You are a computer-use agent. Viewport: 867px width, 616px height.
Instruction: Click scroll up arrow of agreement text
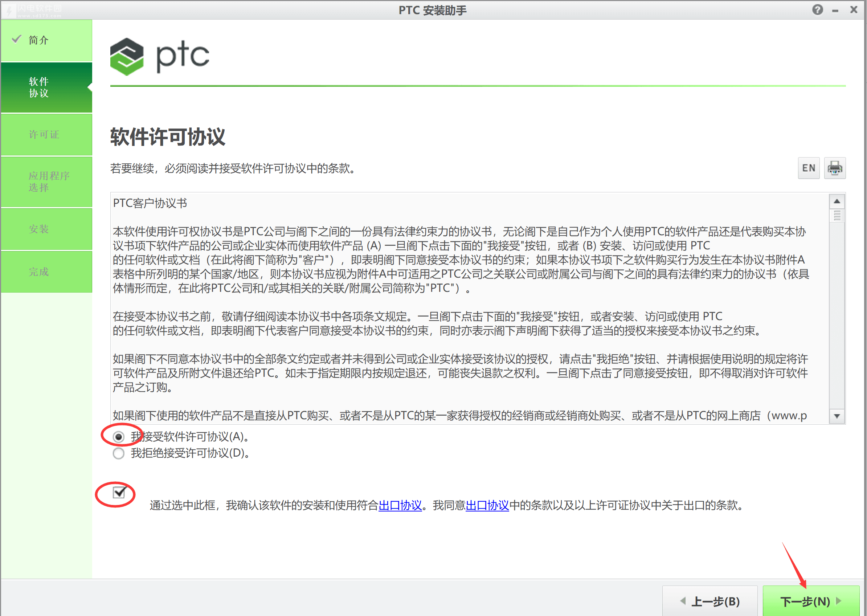[x=837, y=201]
